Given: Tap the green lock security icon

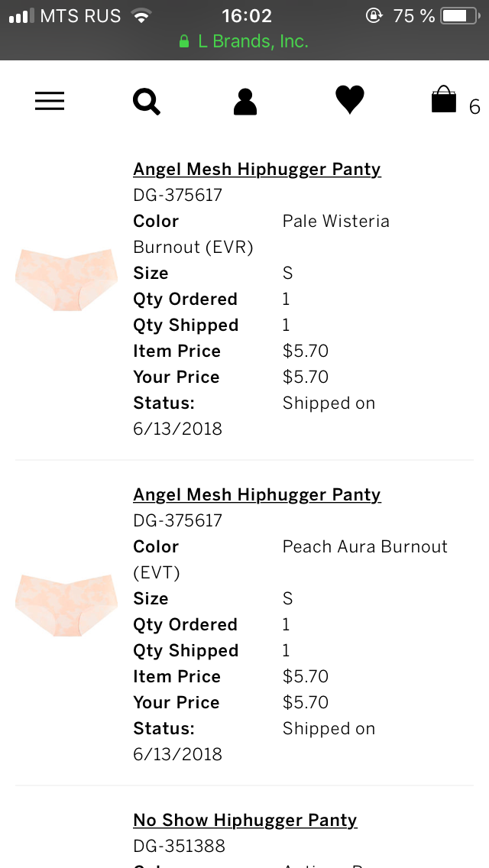Looking at the screenshot, I should pos(184,41).
